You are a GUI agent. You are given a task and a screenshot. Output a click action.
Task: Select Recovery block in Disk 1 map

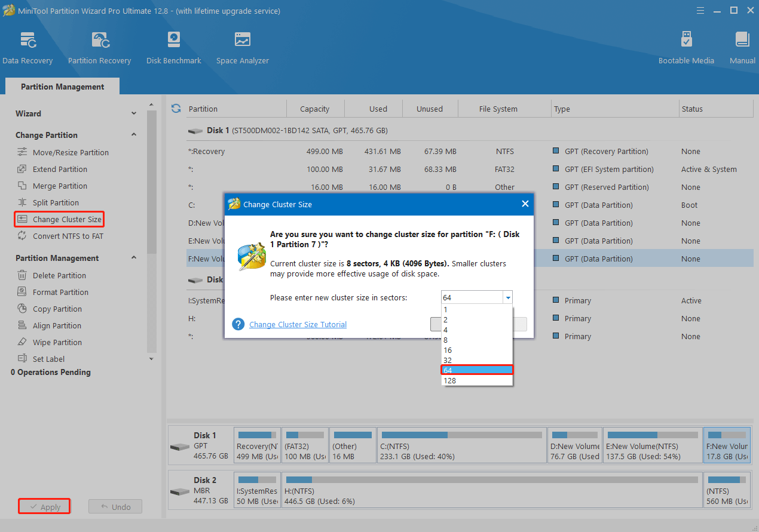[x=257, y=445]
